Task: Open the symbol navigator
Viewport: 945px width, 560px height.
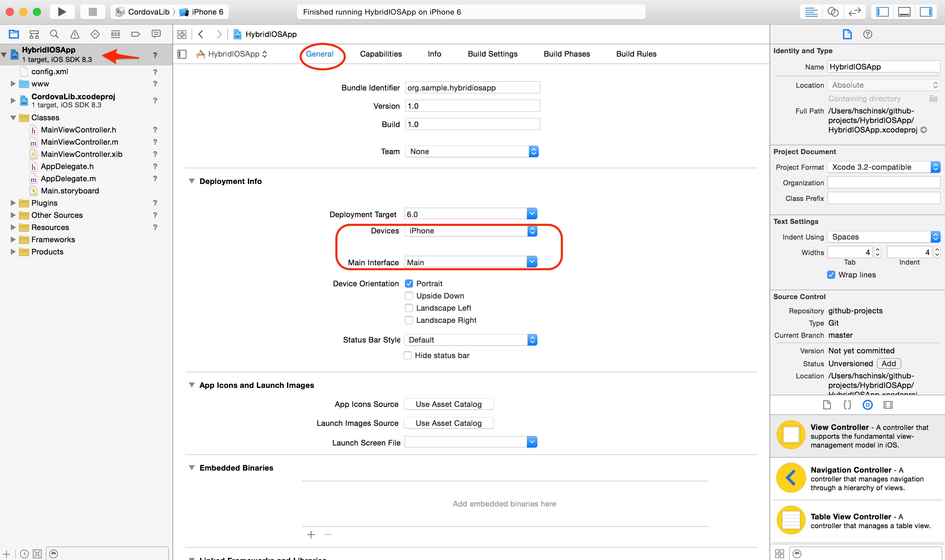Action: click(34, 34)
